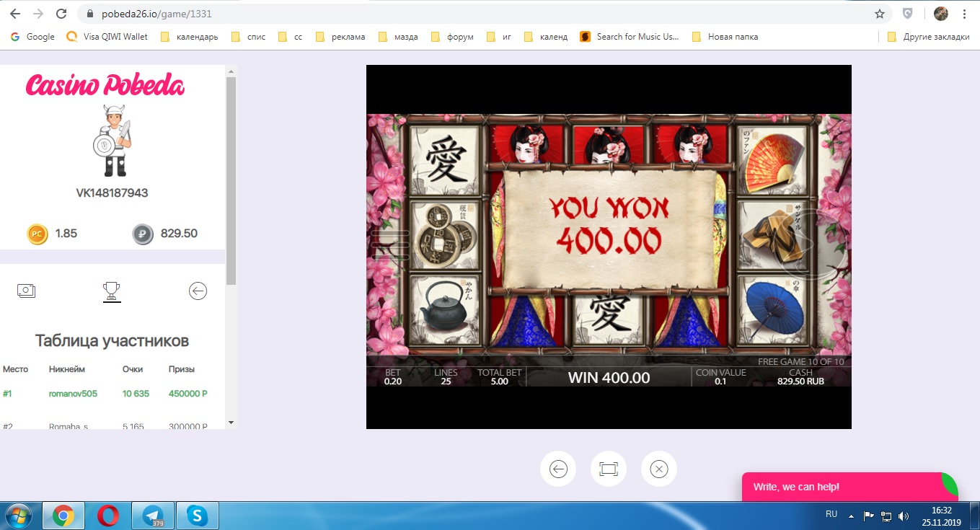Select the trophy leaderboard tab
The image size is (980, 530).
(112, 291)
